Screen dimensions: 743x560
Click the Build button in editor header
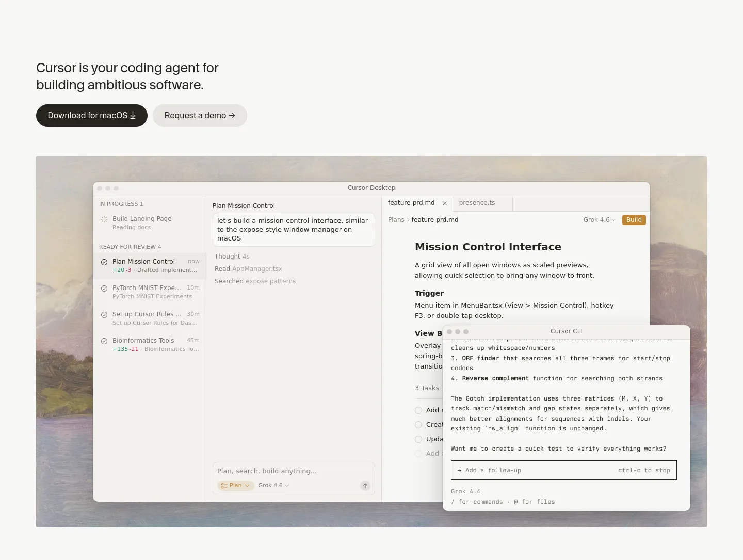pos(634,220)
